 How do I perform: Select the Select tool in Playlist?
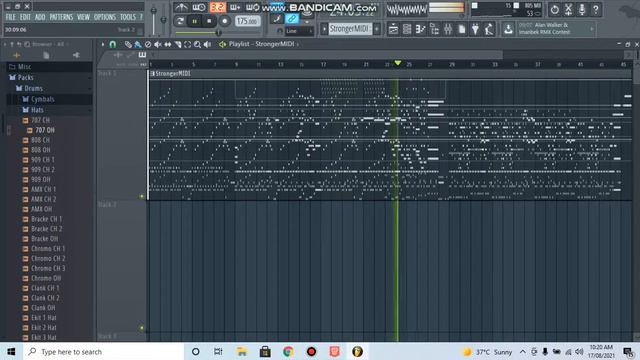[x=187, y=44]
